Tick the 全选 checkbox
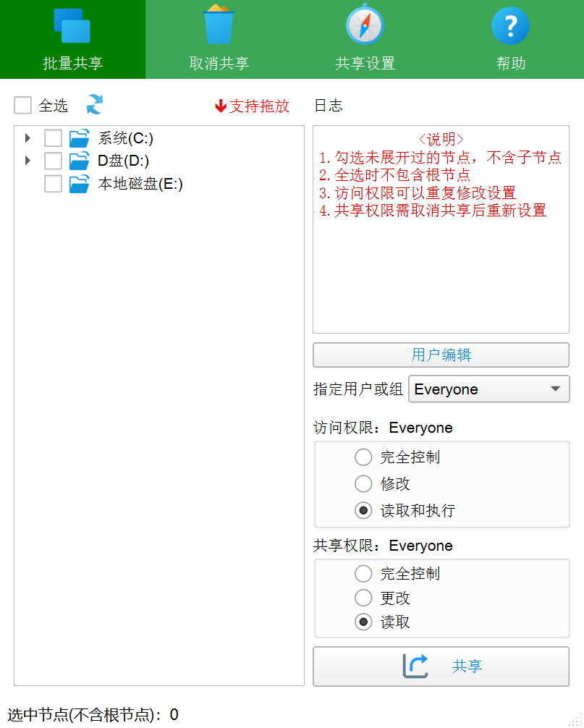The height and width of the screenshot is (728, 584). [22, 106]
